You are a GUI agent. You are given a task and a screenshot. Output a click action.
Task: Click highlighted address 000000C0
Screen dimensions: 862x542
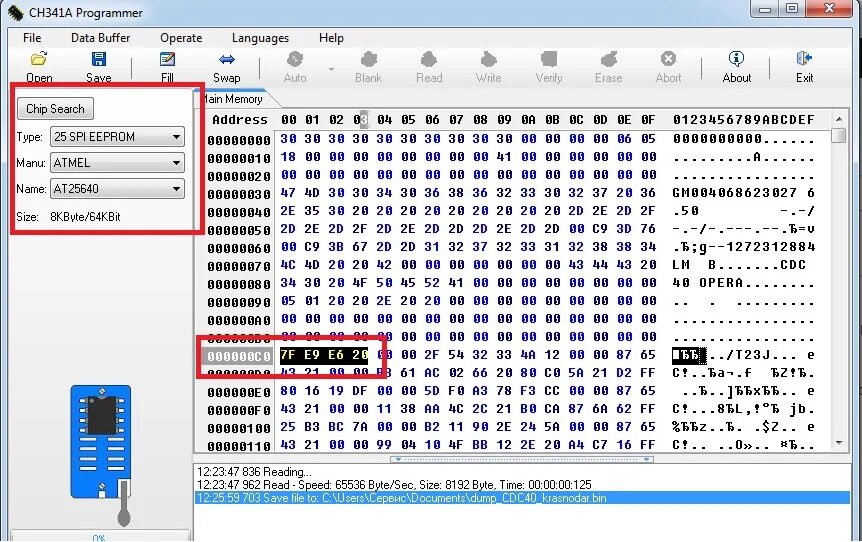[239, 356]
